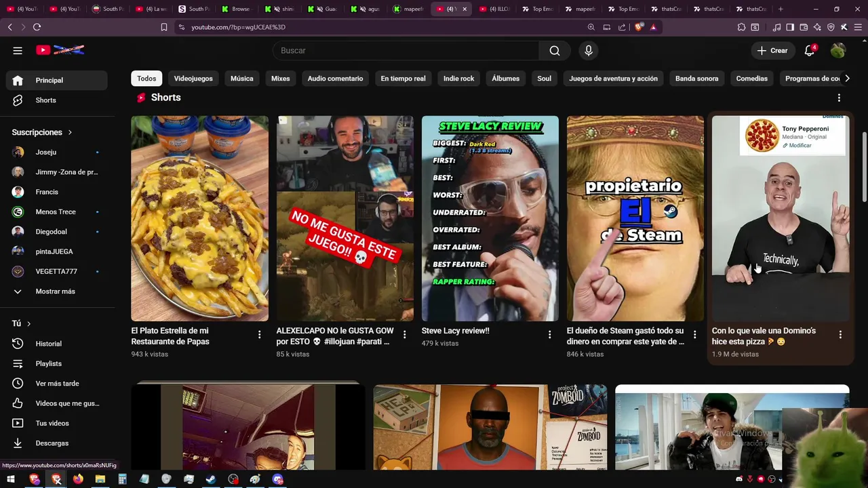The height and width of the screenshot is (488, 868).
Task: Select the Indie rock chip
Action: [459, 79]
